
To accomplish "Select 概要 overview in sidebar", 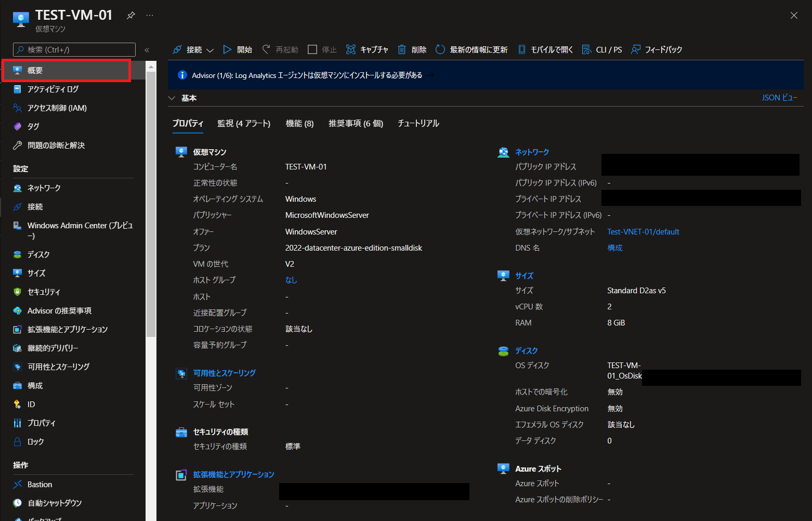I will (x=66, y=71).
